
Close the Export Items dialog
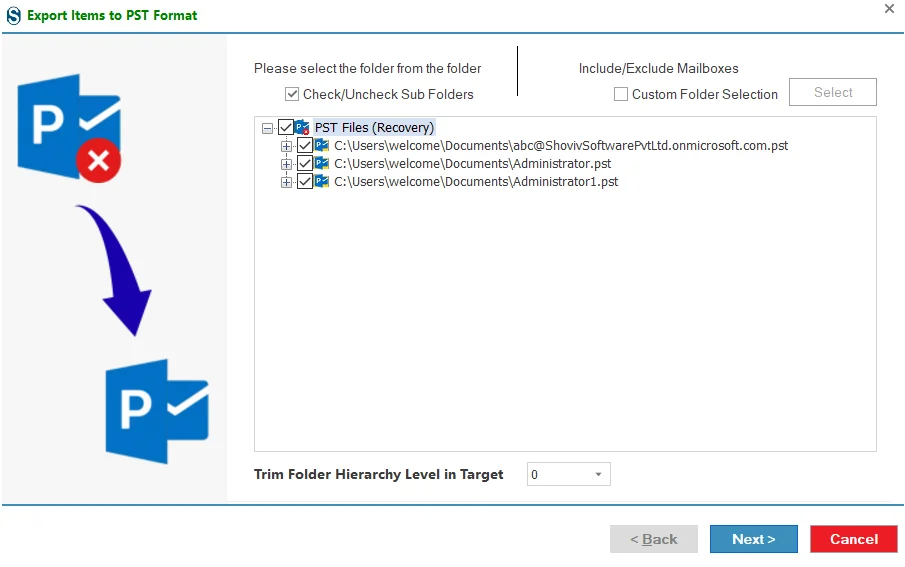pos(889,9)
